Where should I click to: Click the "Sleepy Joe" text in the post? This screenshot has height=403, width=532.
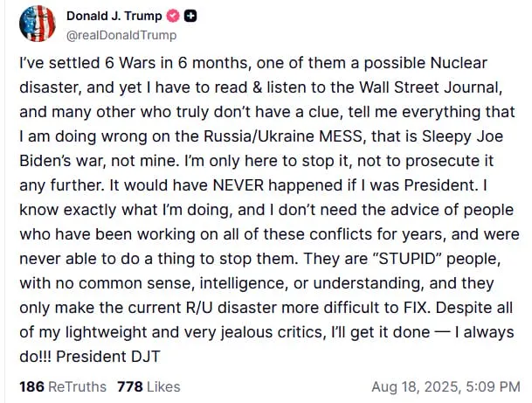(462, 136)
